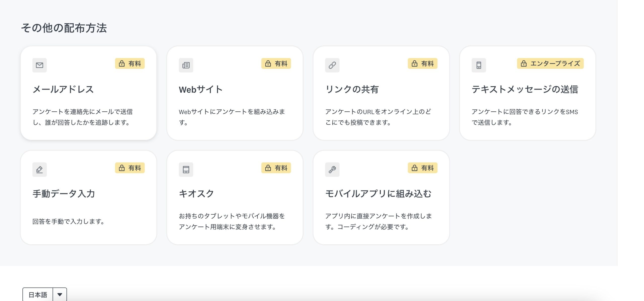Click the wrench icon on モバイルアプリ card
Screen dimensions: 644x301
(332, 170)
